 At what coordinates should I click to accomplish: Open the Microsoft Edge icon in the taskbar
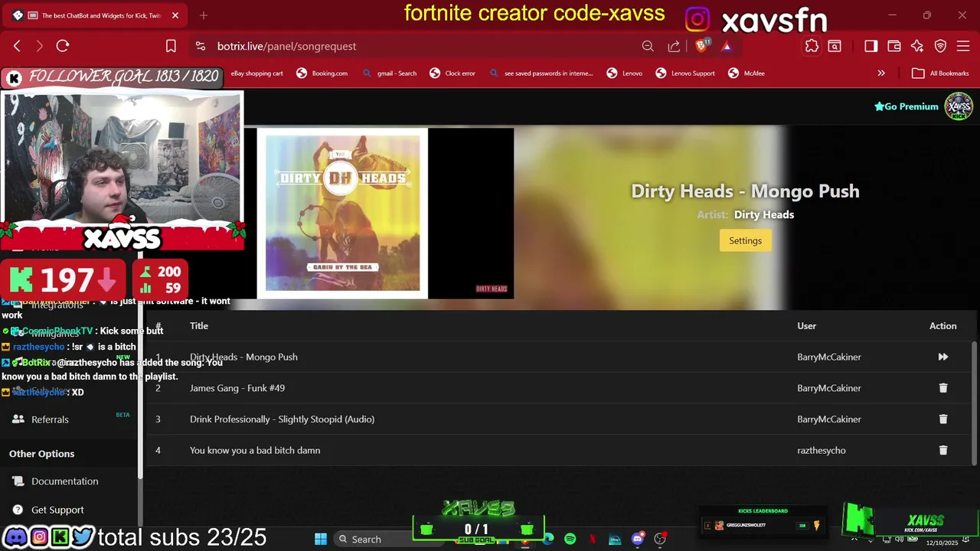[x=548, y=539]
